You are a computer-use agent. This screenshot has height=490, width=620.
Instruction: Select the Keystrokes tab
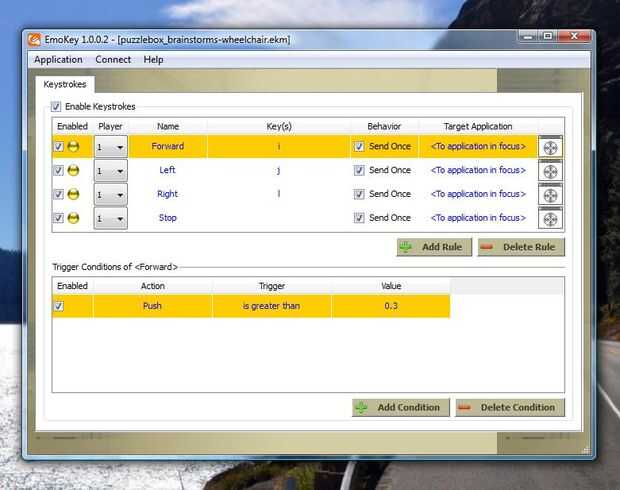65,84
